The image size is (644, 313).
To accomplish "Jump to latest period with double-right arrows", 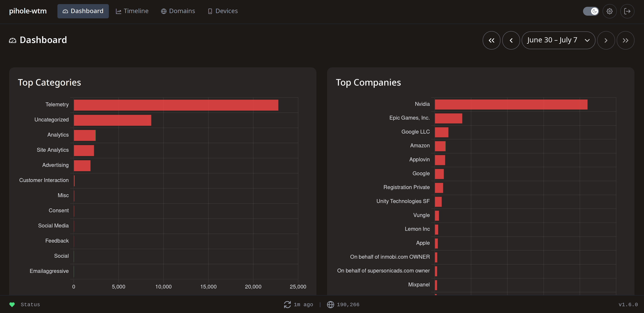I will click(x=625, y=40).
